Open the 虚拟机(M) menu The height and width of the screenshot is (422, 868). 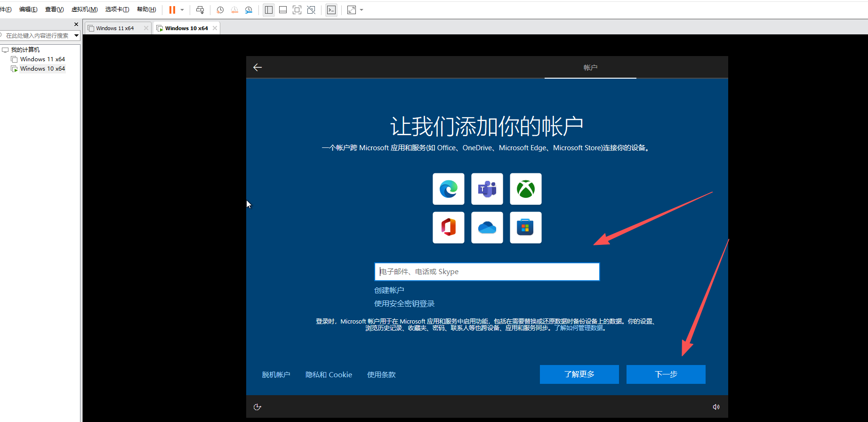tap(85, 9)
